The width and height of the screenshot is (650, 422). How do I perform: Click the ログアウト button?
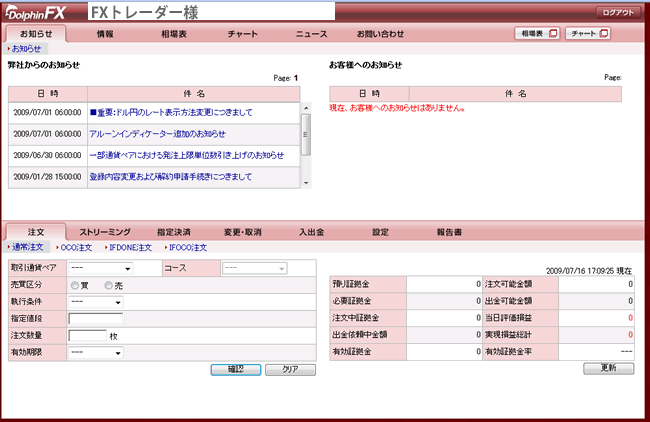coord(618,12)
